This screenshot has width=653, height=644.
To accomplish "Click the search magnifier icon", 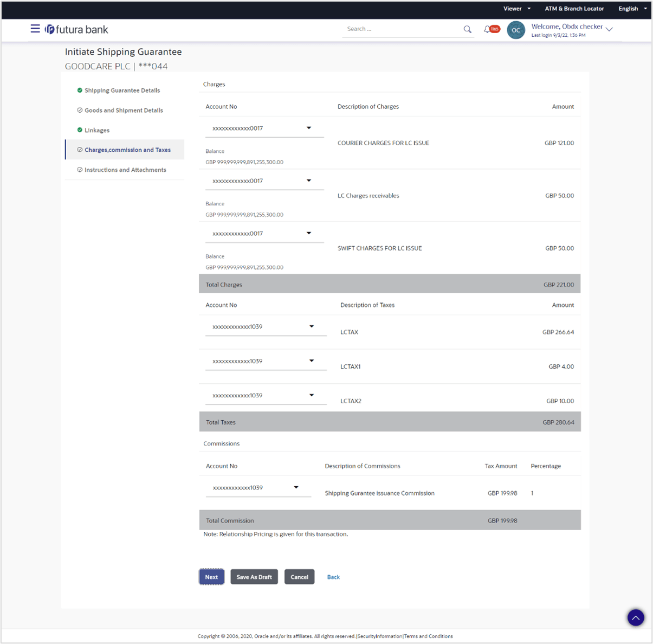I will tap(467, 29).
